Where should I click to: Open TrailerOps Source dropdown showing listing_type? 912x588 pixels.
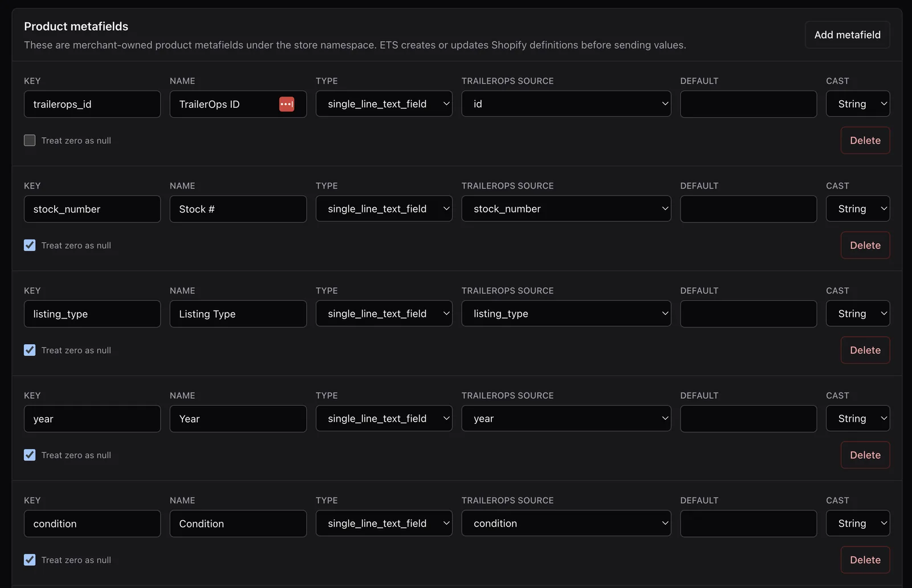pos(566,313)
